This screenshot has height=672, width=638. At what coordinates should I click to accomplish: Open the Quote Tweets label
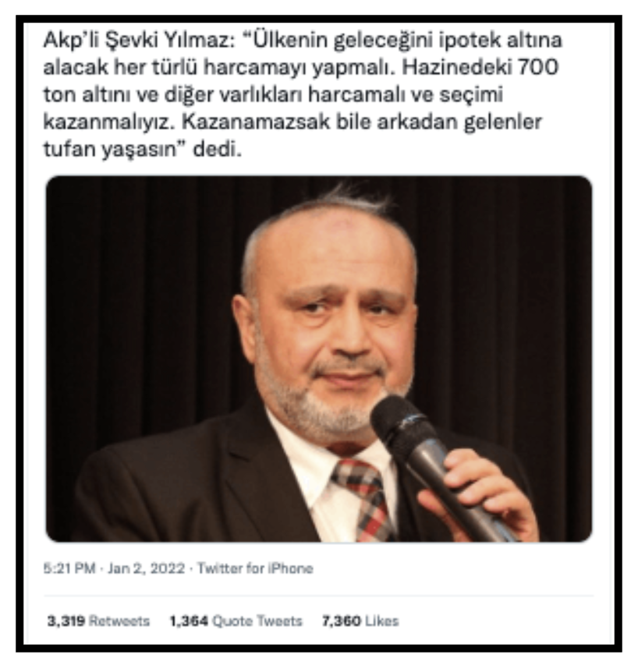coord(257,621)
